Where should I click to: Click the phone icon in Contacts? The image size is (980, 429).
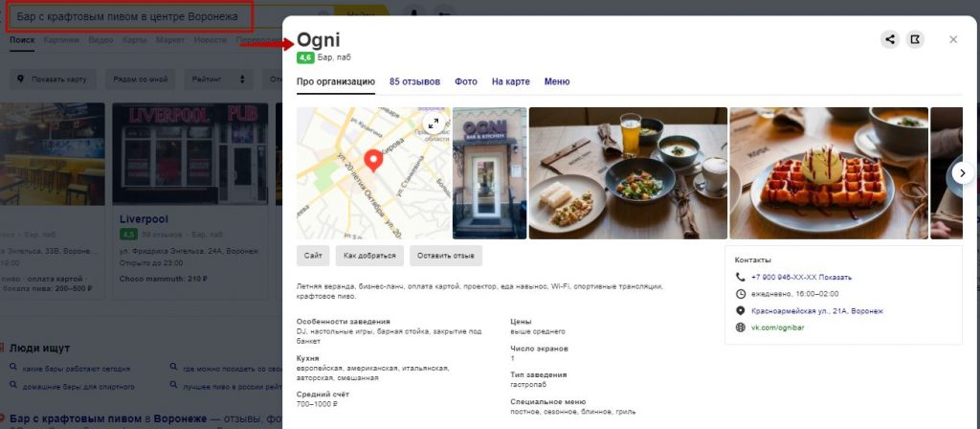[741, 277]
